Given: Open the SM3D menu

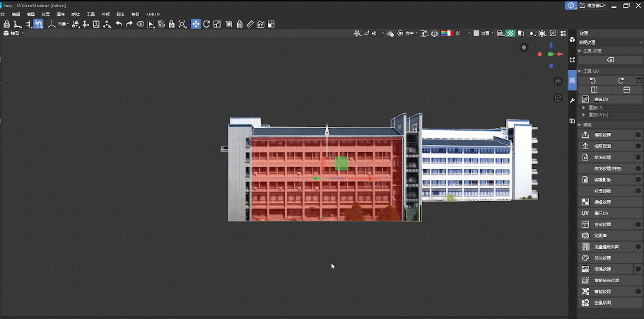Looking at the screenshot, I should (x=153, y=14).
